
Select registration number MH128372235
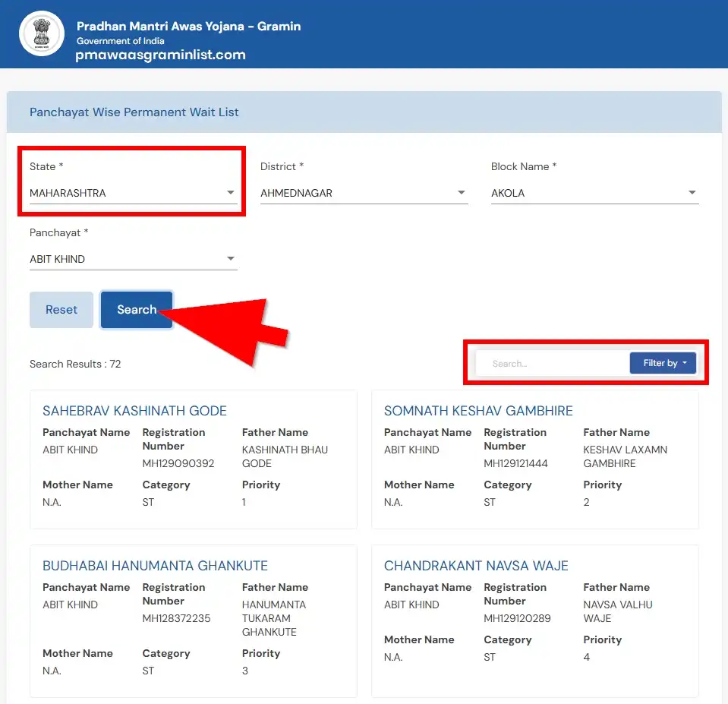tap(176, 618)
